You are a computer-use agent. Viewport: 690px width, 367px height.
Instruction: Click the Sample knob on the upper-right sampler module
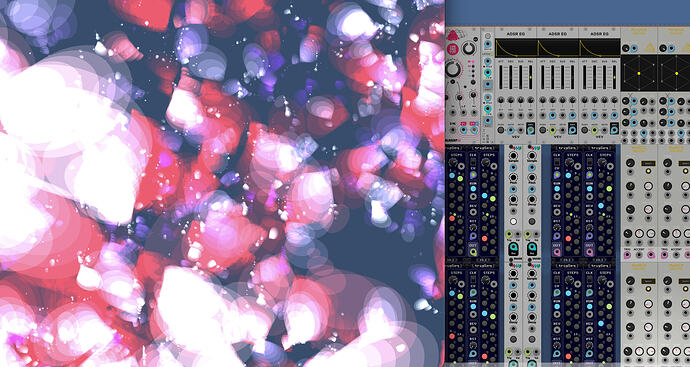532,156
